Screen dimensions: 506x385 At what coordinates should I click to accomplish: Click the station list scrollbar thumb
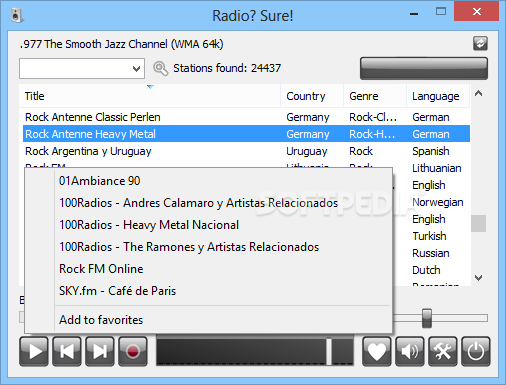[x=478, y=223]
